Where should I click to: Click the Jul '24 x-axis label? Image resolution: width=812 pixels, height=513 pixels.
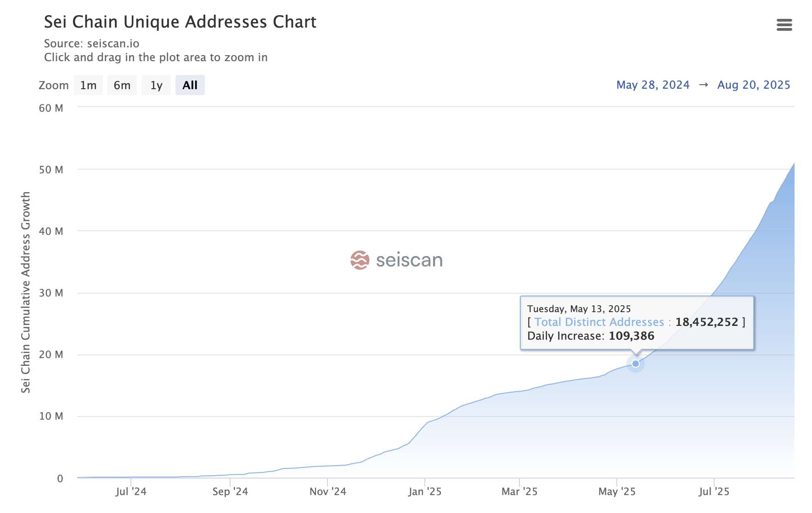(131, 491)
